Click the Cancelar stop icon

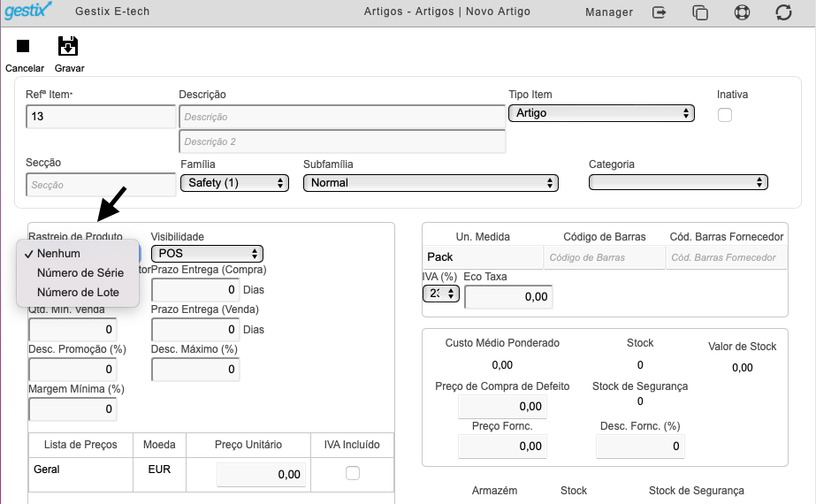coord(23,46)
